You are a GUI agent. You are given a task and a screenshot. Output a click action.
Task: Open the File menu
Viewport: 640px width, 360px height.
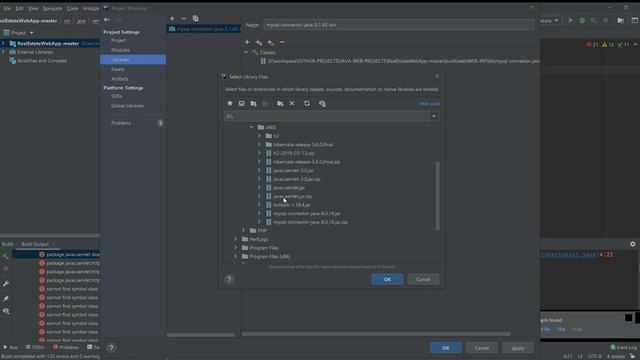pyautogui.click(x=7, y=8)
